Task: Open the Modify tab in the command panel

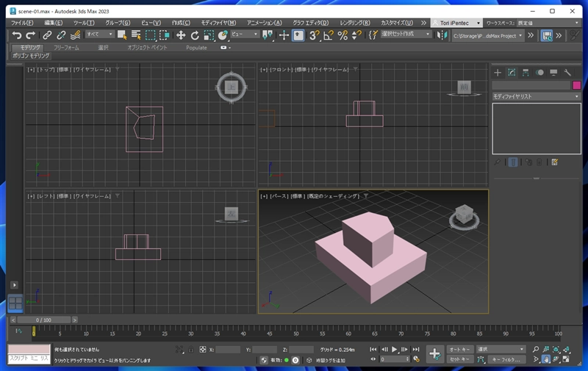Action: (x=512, y=72)
